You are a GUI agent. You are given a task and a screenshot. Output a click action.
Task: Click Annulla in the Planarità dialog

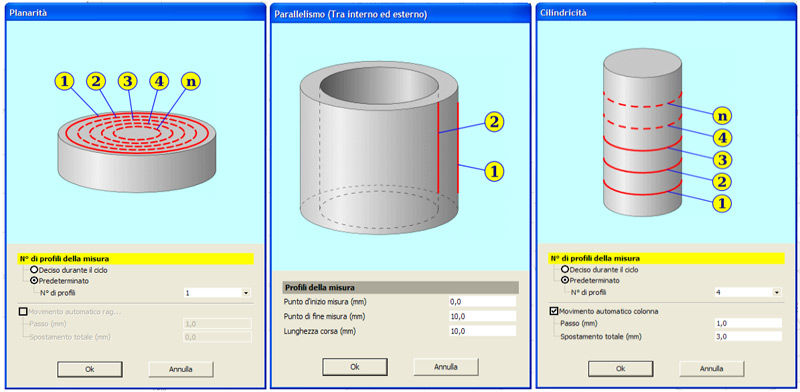(x=181, y=369)
